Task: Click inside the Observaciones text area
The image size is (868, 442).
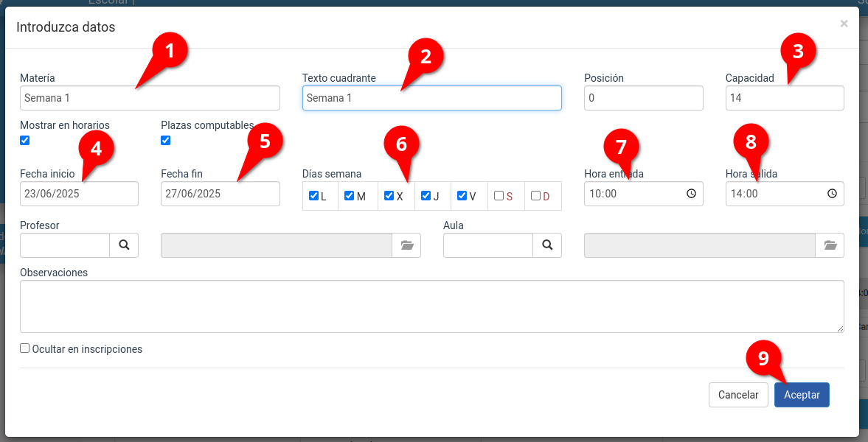Action: tap(431, 306)
